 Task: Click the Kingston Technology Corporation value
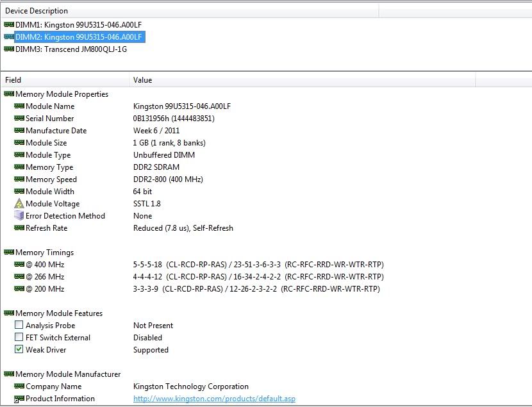[x=190, y=386]
